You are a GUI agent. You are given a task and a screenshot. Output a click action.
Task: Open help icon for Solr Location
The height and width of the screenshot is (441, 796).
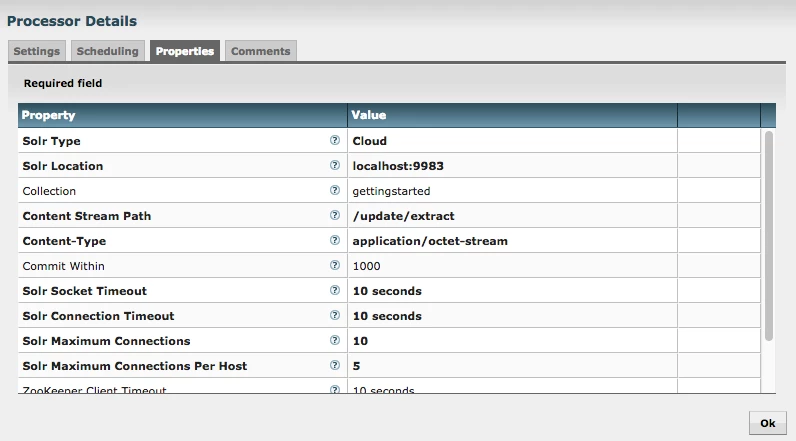pyautogui.click(x=335, y=165)
